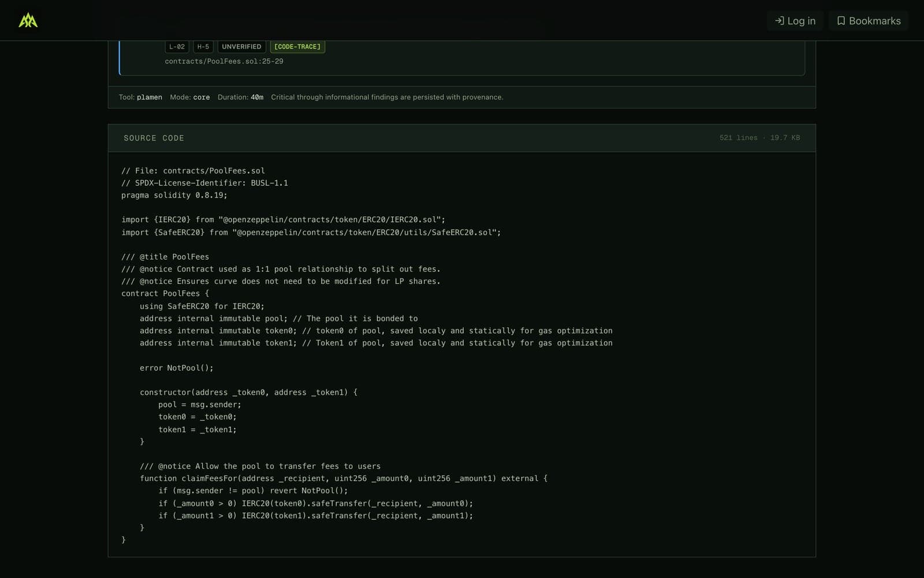This screenshot has width=924, height=578.
Task: Click the SOURCE CODE section header
Action: pos(154,138)
